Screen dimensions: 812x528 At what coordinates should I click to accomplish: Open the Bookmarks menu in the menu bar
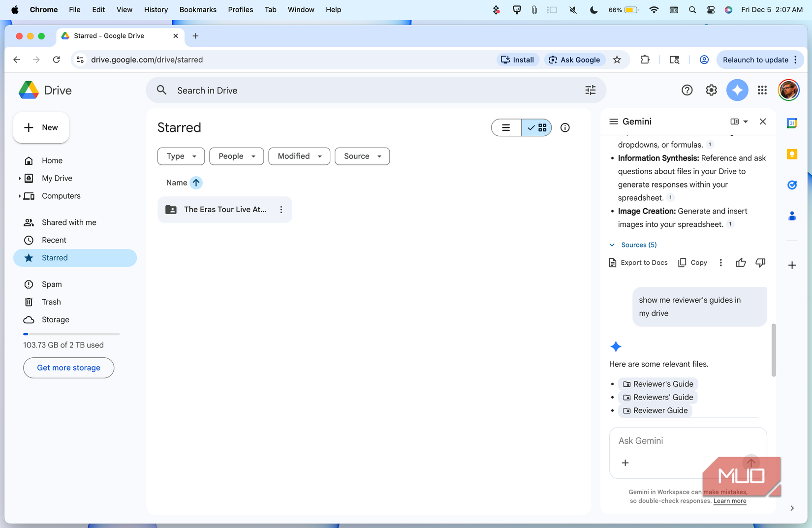pos(198,9)
